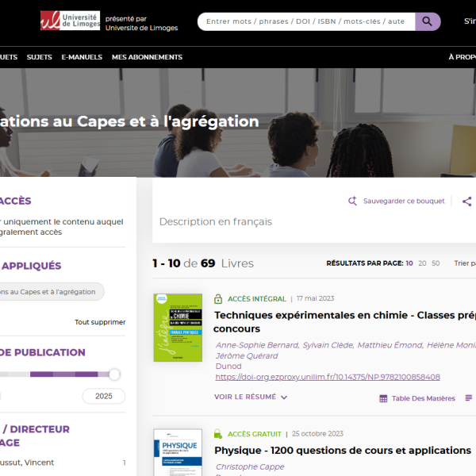Click the save bouquet search-plus icon
476x476 pixels.
pos(353,202)
